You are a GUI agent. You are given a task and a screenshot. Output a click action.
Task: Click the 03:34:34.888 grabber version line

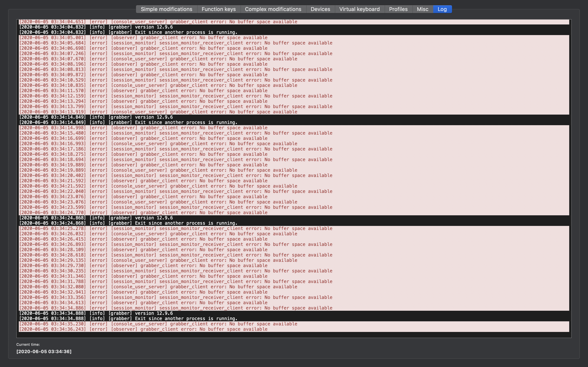tap(96, 313)
